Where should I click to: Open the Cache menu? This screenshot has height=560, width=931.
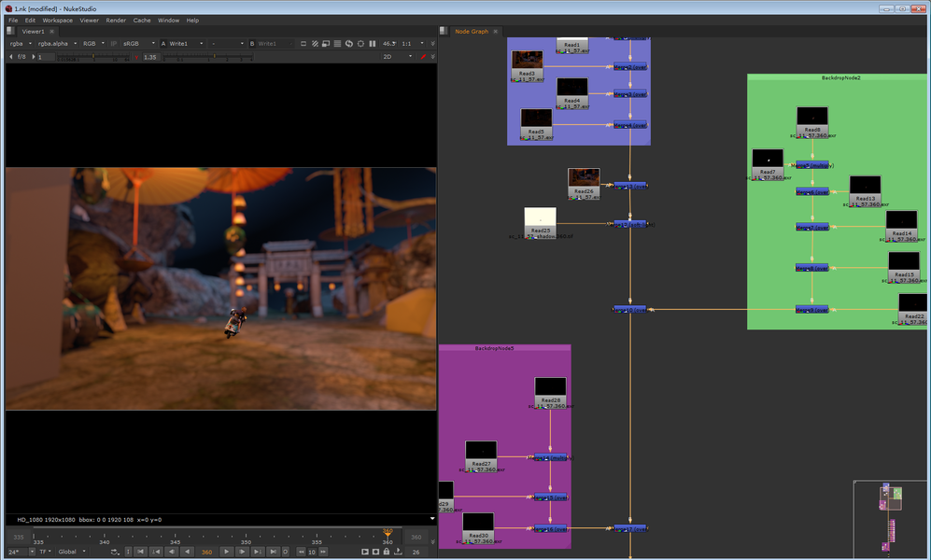click(x=142, y=21)
